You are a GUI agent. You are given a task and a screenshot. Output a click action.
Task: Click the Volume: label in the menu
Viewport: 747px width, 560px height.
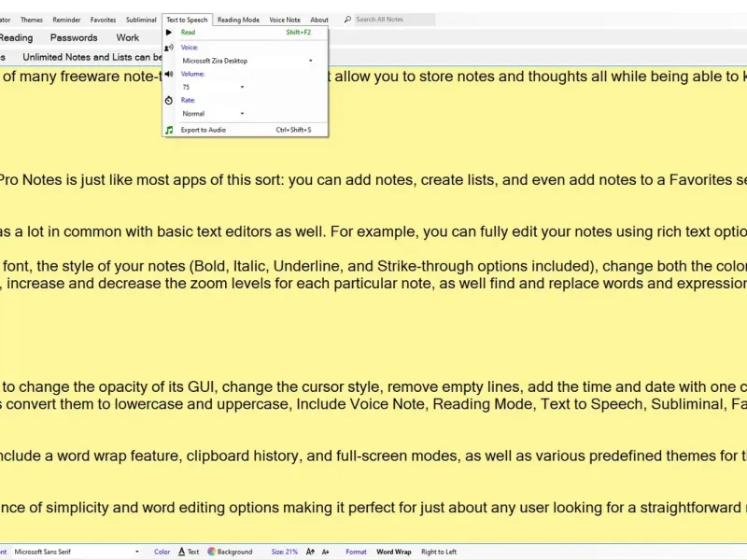[192, 74]
